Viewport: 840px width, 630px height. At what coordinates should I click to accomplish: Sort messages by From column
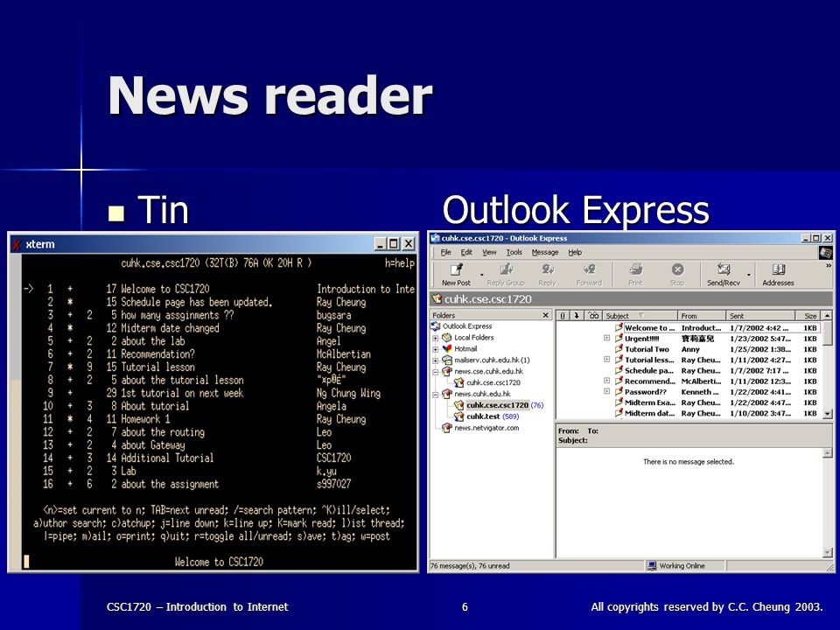[702, 316]
